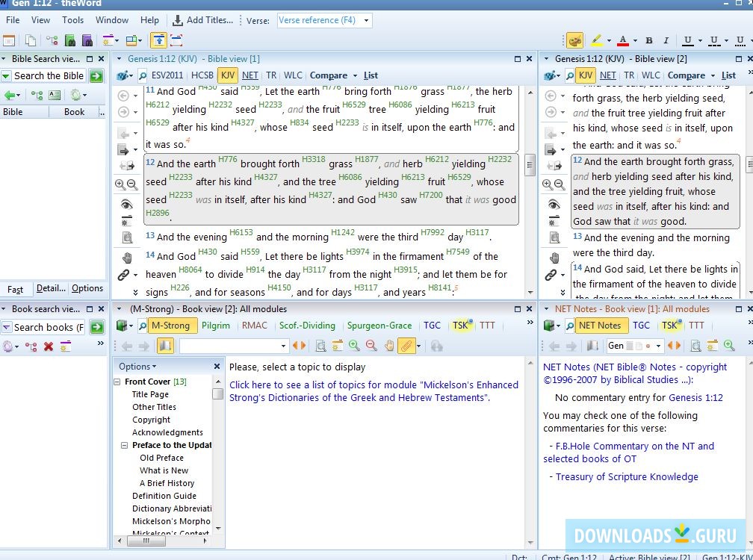Select Scof.-Dividing module tab
The width and height of the screenshot is (753, 560).
coord(307,326)
